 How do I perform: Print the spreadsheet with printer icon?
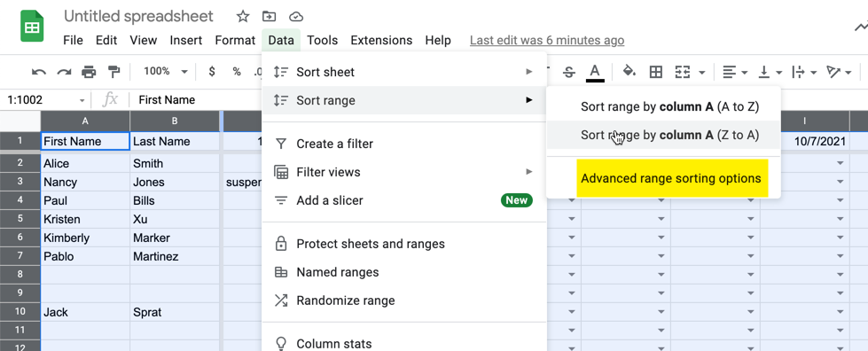[89, 72]
